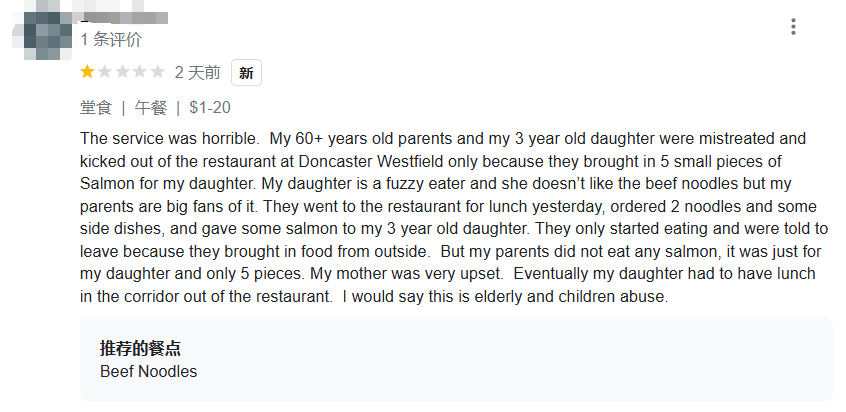The image size is (846, 412).
Task: Click the second gray rating star
Action: click(105, 72)
